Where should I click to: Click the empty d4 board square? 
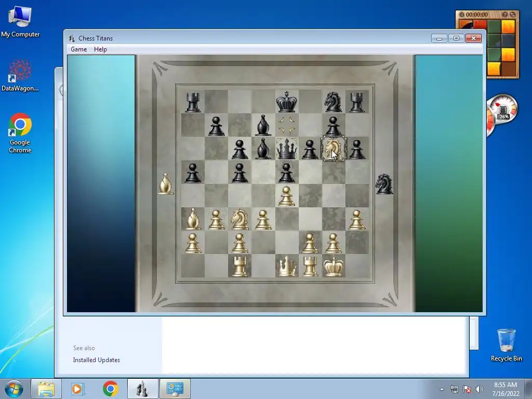pos(263,195)
